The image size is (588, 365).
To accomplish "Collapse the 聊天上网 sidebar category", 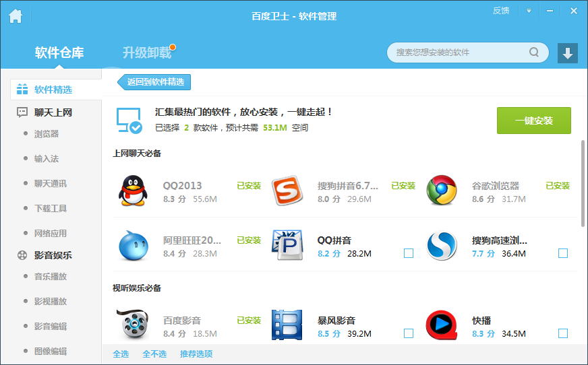I will [44, 112].
